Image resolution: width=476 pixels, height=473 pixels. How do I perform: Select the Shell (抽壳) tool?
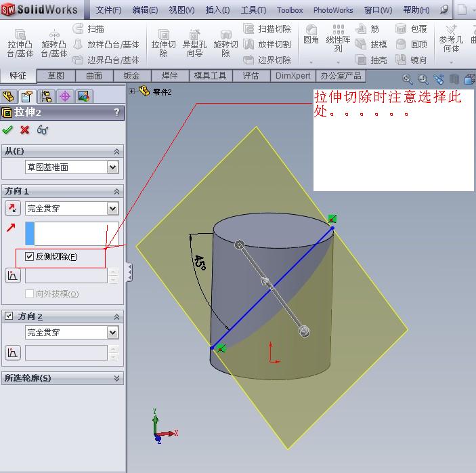tap(371, 60)
